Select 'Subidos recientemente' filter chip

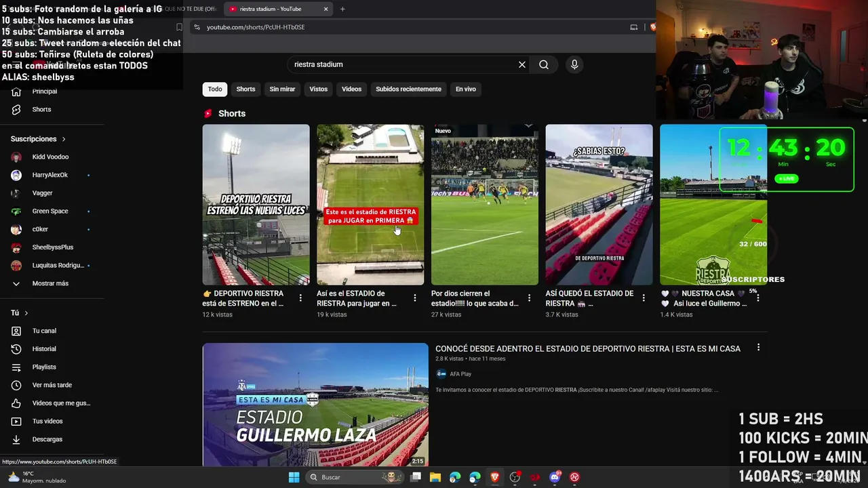[408, 89]
